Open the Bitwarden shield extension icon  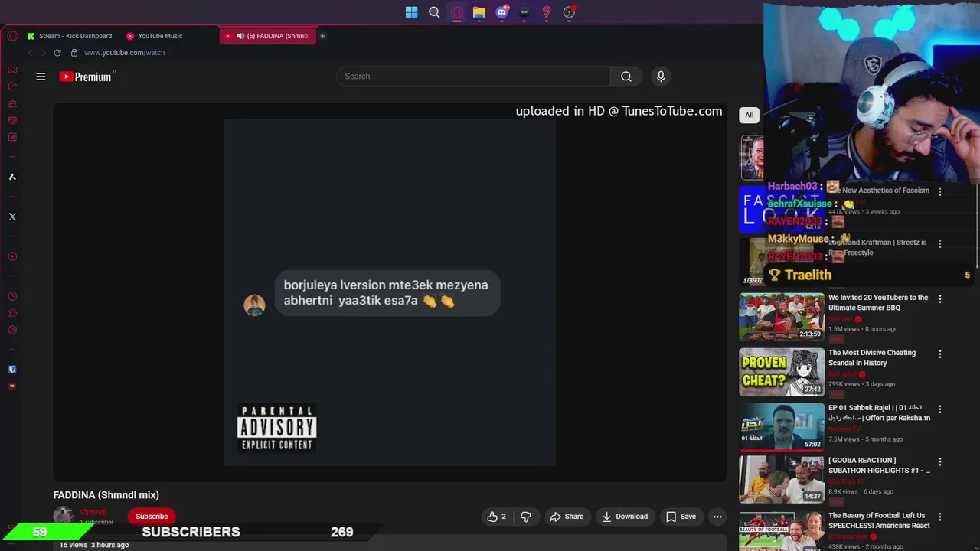pyautogui.click(x=12, y=369)
